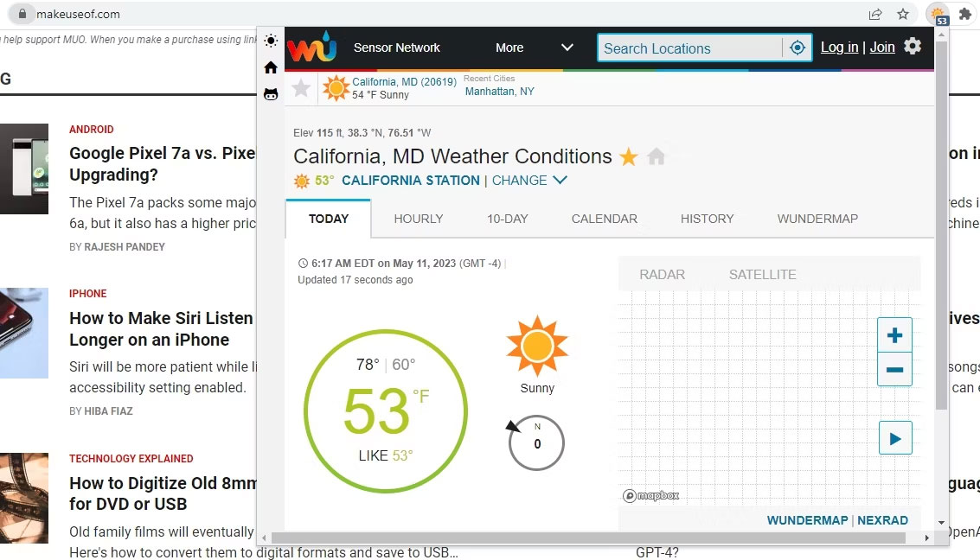Screen dimensions: 980x560
Task: Click the Log in link
Action: 839,47
